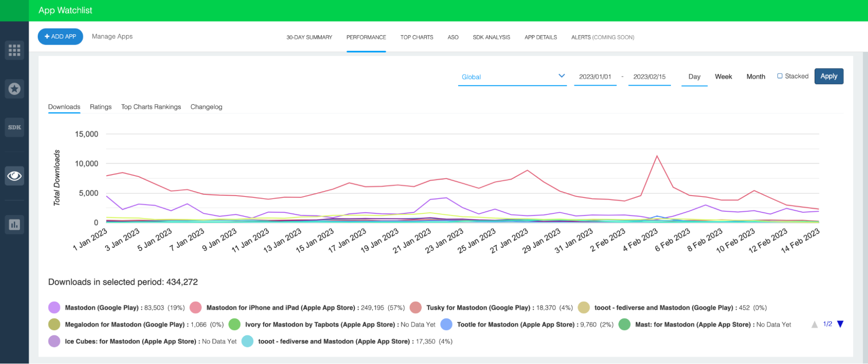Edit the end date 2023/02/15 field
The image size is (868, 364).
650,77
